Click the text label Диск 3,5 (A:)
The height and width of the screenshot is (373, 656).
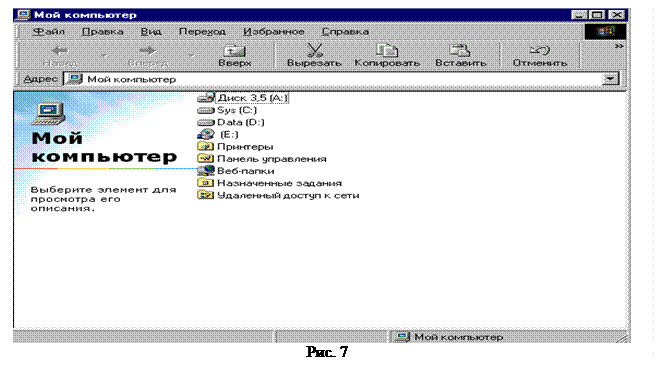pyautogui.click(x=252, y=98)
